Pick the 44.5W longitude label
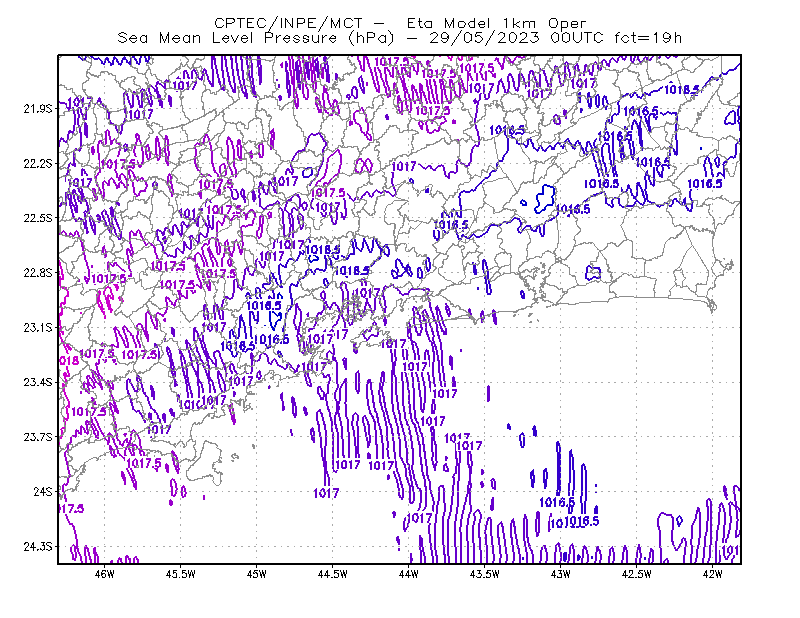800x618 pixels. pyautogui.click(x=333, y=574)
